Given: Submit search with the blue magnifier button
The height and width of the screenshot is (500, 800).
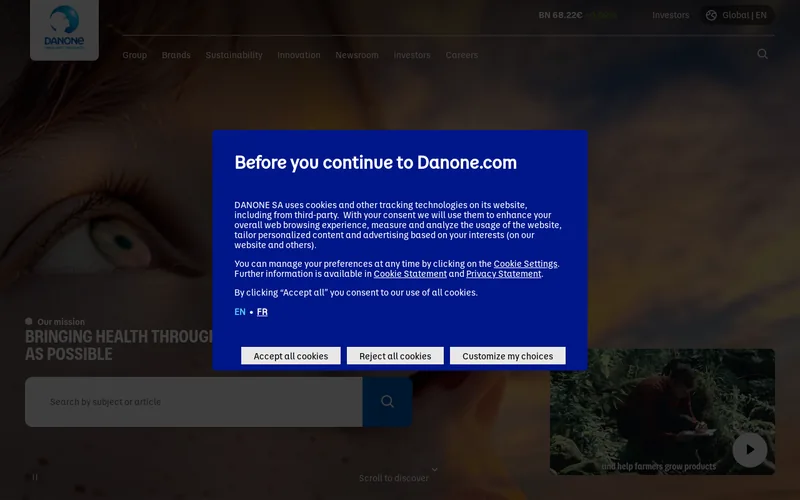Looking at the screenshot, I should click(x=387, y=402).
